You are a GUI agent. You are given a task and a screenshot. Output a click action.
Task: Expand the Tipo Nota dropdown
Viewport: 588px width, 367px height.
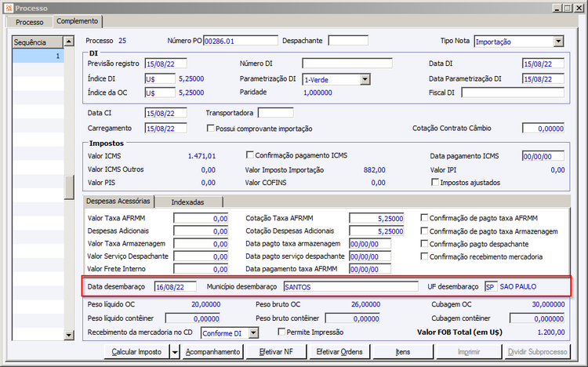(557, 42)
